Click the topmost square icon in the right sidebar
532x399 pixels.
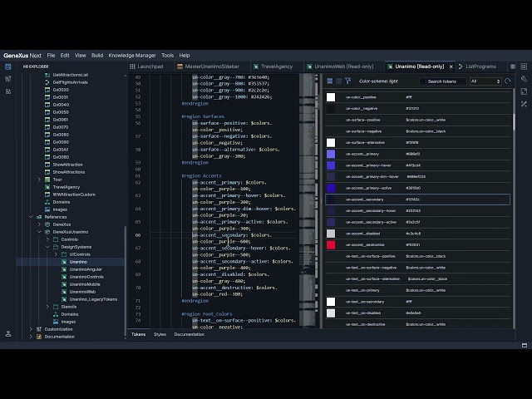[524, 66]
